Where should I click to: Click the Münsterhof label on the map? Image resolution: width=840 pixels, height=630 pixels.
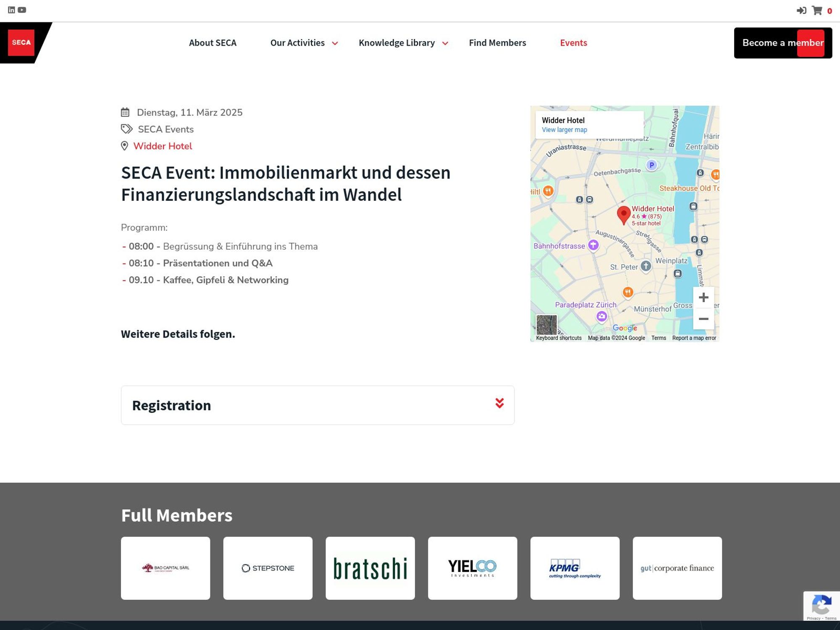click(x=653, y=309)
